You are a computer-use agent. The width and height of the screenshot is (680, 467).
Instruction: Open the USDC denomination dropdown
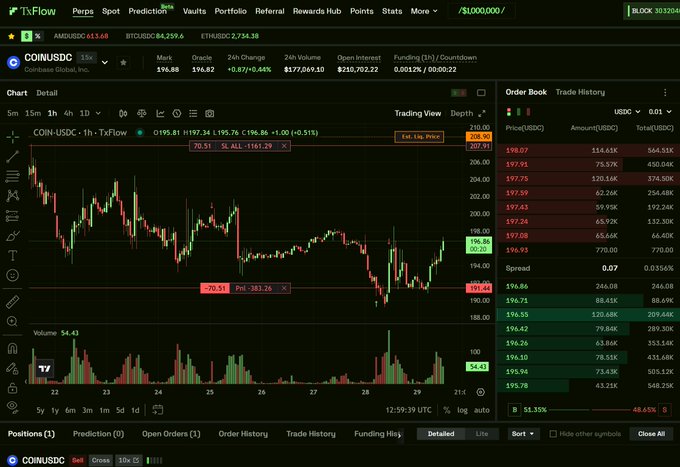coord(627,112)
